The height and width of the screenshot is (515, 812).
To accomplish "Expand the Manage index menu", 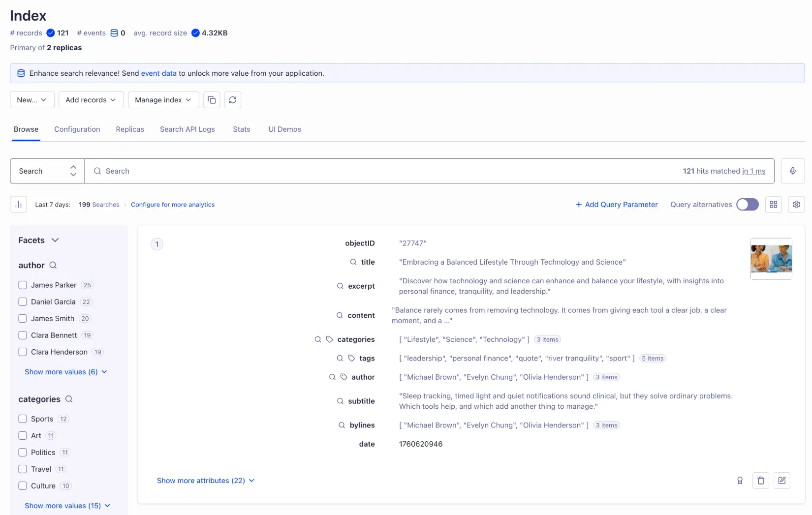I will pos(163,100).
